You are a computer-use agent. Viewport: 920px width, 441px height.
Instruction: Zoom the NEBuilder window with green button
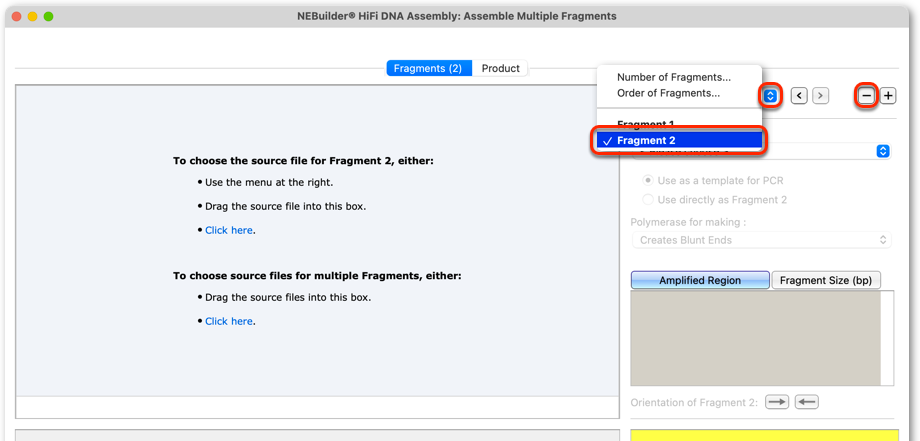49,16
